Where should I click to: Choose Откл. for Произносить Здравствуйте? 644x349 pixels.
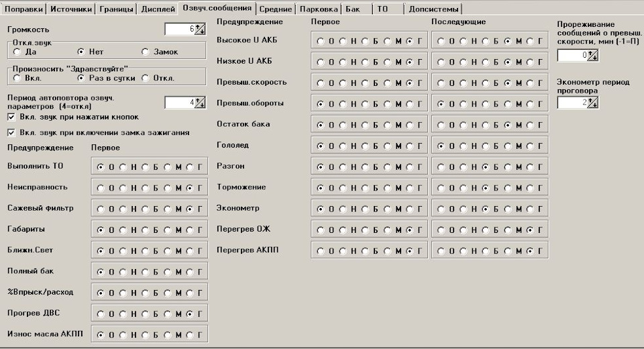158,78
